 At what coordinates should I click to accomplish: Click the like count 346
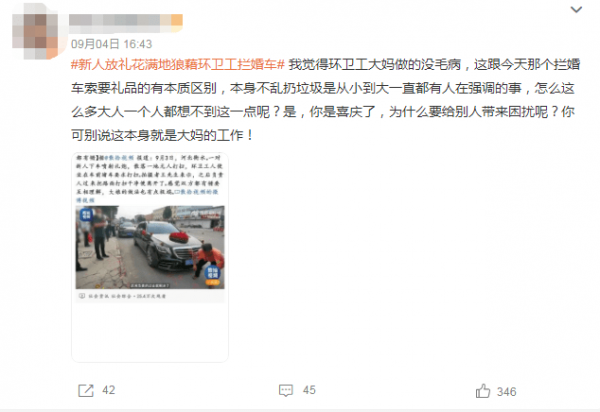point(507,392)
